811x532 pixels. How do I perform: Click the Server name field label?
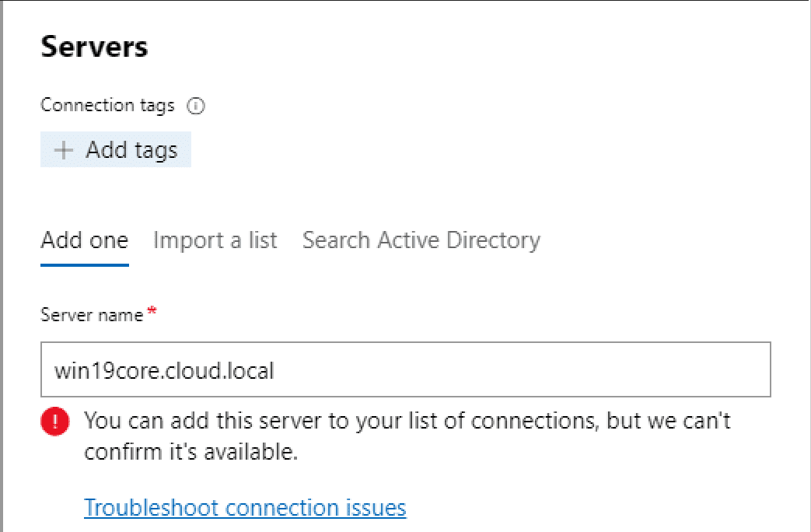tap(92, 315)
